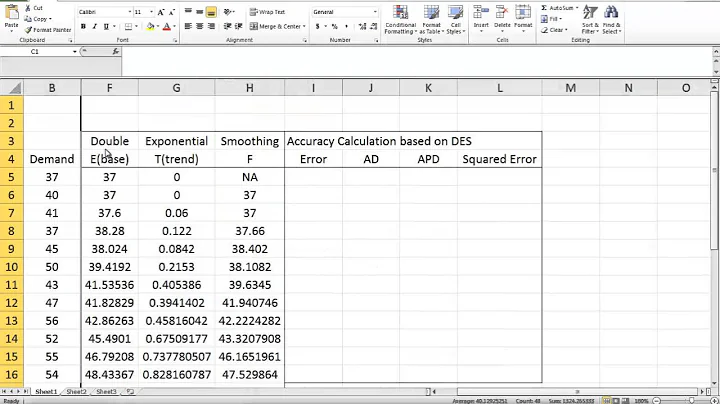Click the dollar Accounting Format icon
Image resolution: width=720 pixels, height=404 pixels.
[x=317, y=27]
